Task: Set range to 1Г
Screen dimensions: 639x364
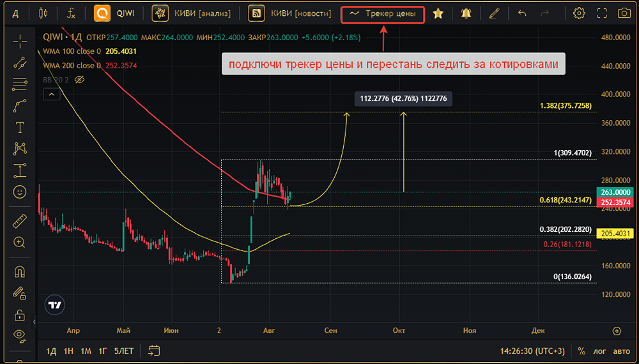Action: [103, 351]
